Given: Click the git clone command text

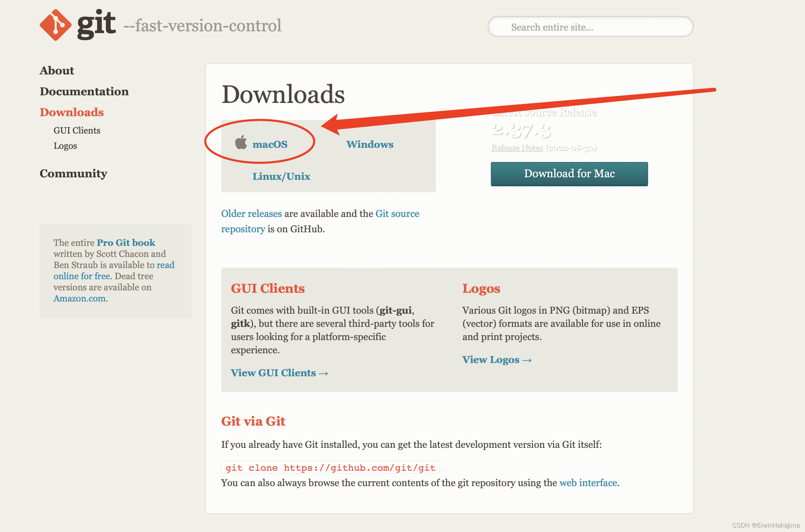Looking at the screenshot, I should pyautogui.click(x=330, y=468).
